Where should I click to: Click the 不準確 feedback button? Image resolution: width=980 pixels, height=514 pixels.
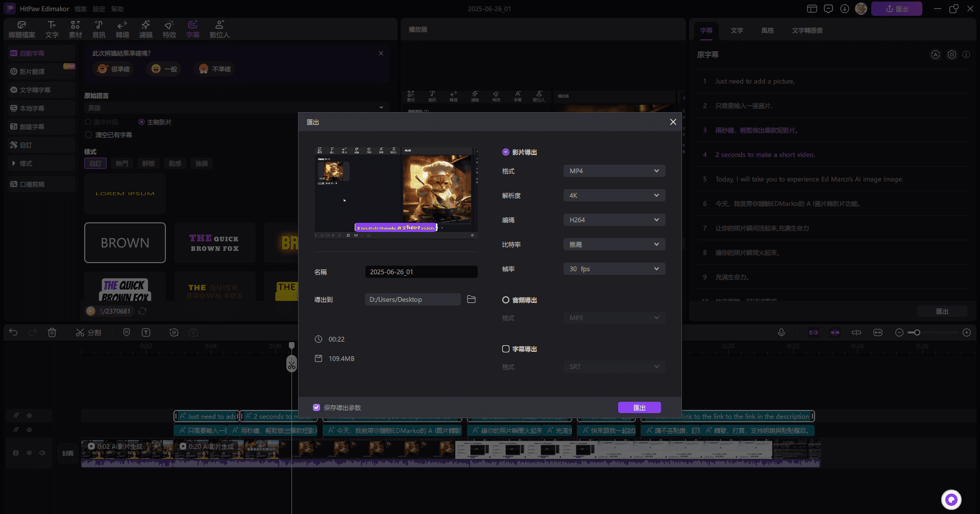click(214, 69)
